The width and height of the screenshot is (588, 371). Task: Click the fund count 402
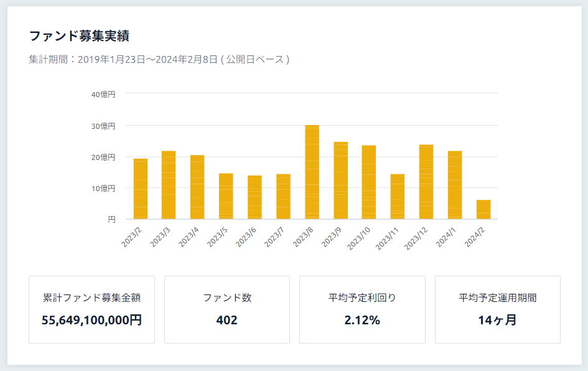coord(227,320)
